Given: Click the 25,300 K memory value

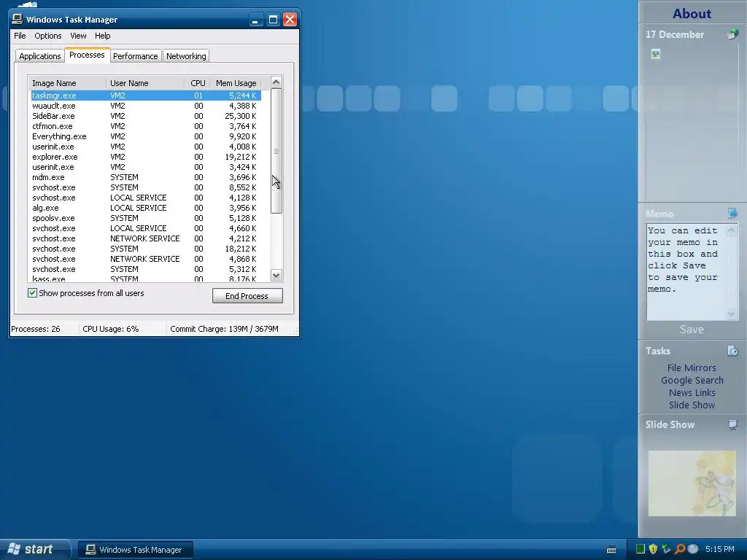Looking at the screenshot, I should click(x=241, y=116).
